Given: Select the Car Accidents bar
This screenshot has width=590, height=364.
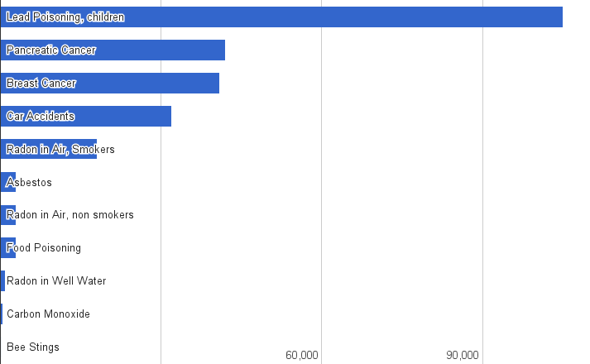Looking at the screenshot, I should [x=86, y=116].
